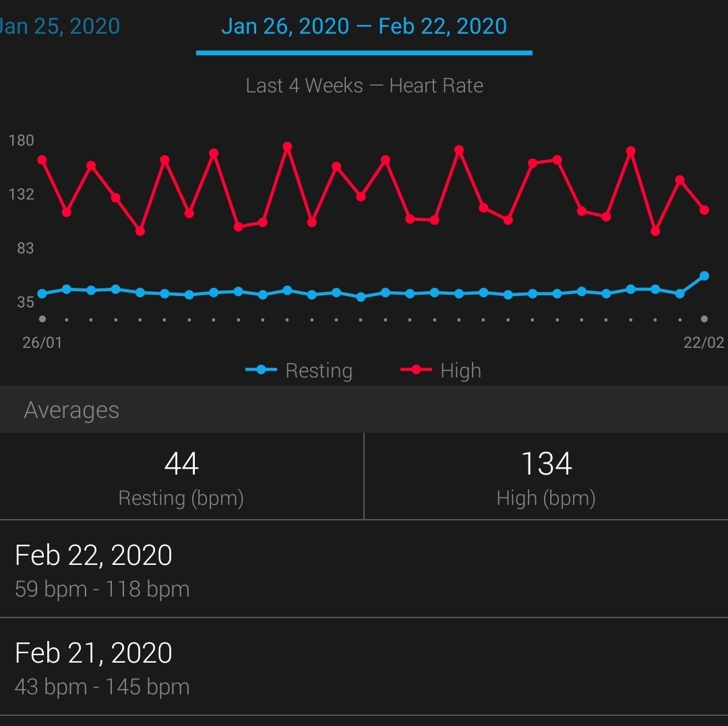
Task: Toggle the red High legend marker
Action: [x=416, y=370]
